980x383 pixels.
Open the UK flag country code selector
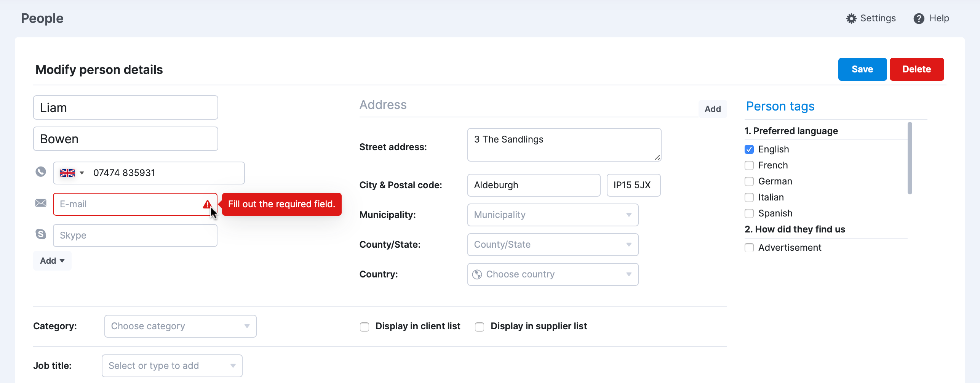coord(72,173)
